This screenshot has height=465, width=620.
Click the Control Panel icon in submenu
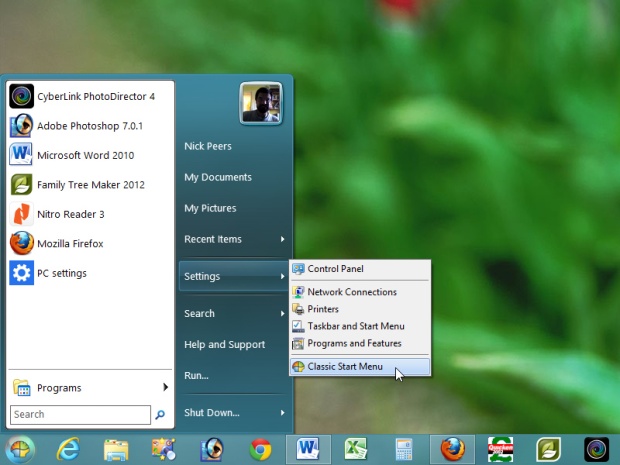[298, 269]
